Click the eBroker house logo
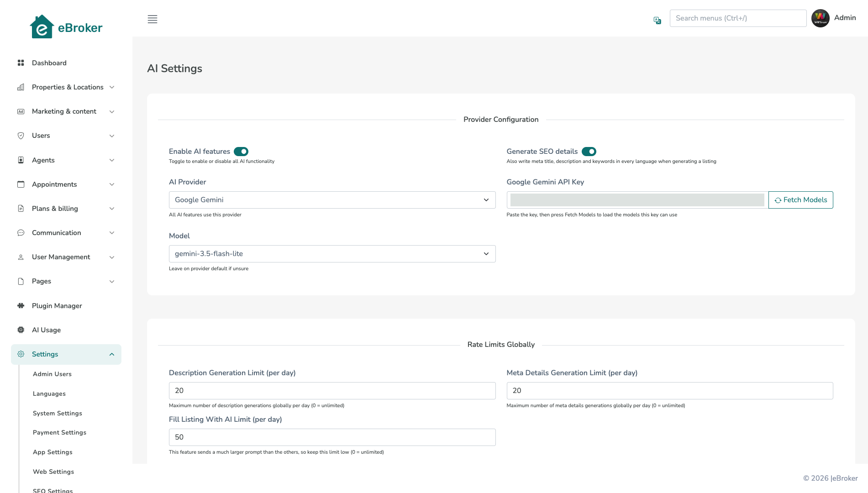This screenshot has height=493, width=868. (x=42, y=27)
